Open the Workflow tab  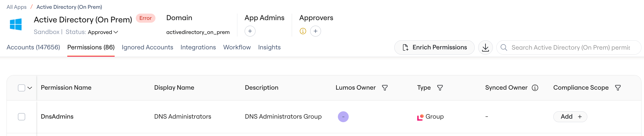[x=237, y=47]
